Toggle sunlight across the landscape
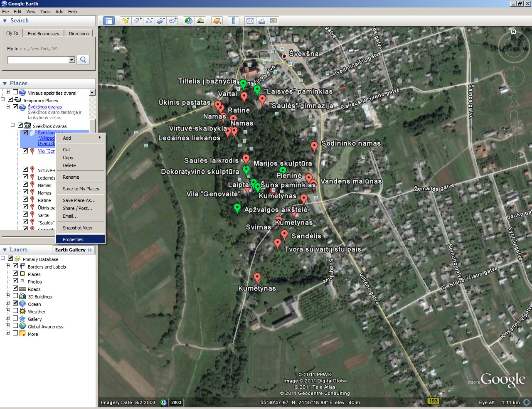The width and height of the screenshot is (532, 409). [x=200, y=21]
